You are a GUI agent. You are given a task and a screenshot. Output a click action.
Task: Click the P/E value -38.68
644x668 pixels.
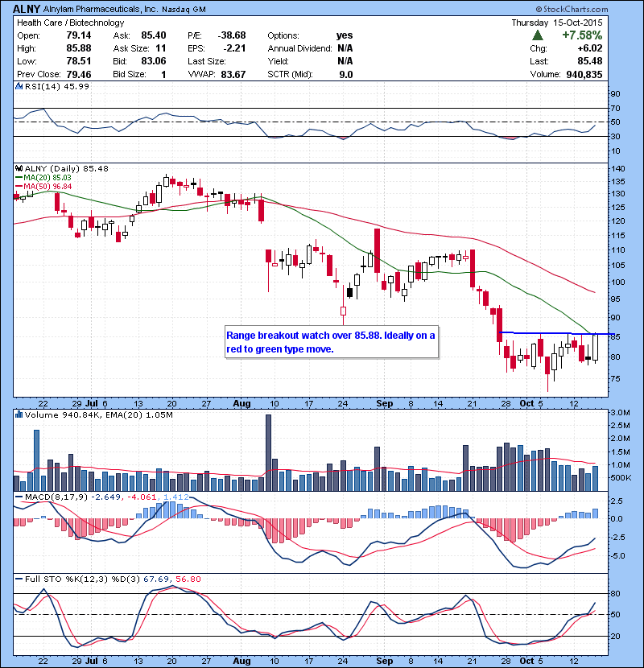pyautogui.click(x=233, y=35)
